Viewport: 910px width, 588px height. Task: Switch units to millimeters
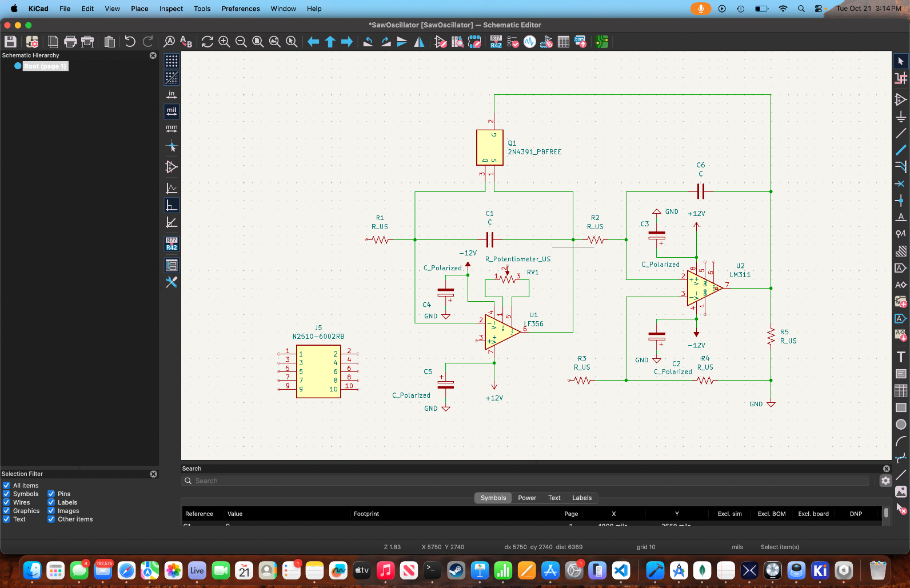pyautogui.click(x=171, y=129)
